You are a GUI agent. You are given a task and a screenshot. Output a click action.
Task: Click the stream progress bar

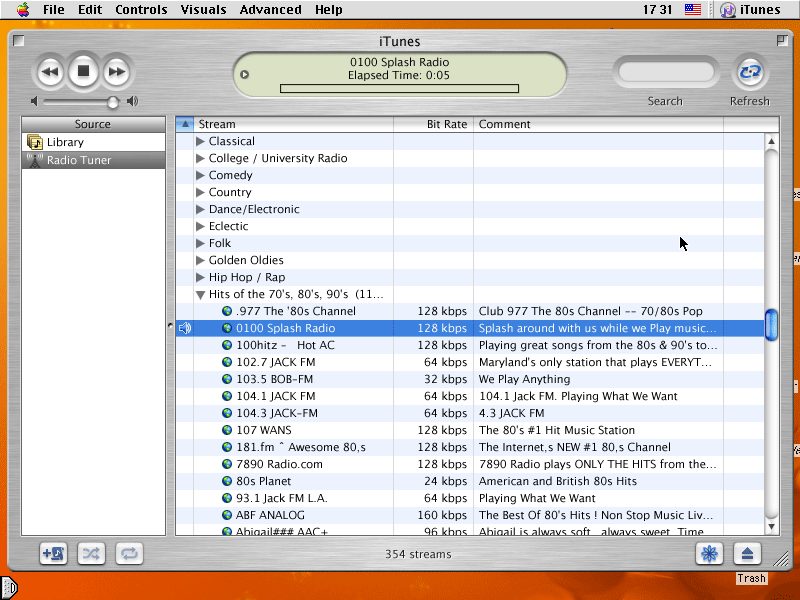coord(399,89)
